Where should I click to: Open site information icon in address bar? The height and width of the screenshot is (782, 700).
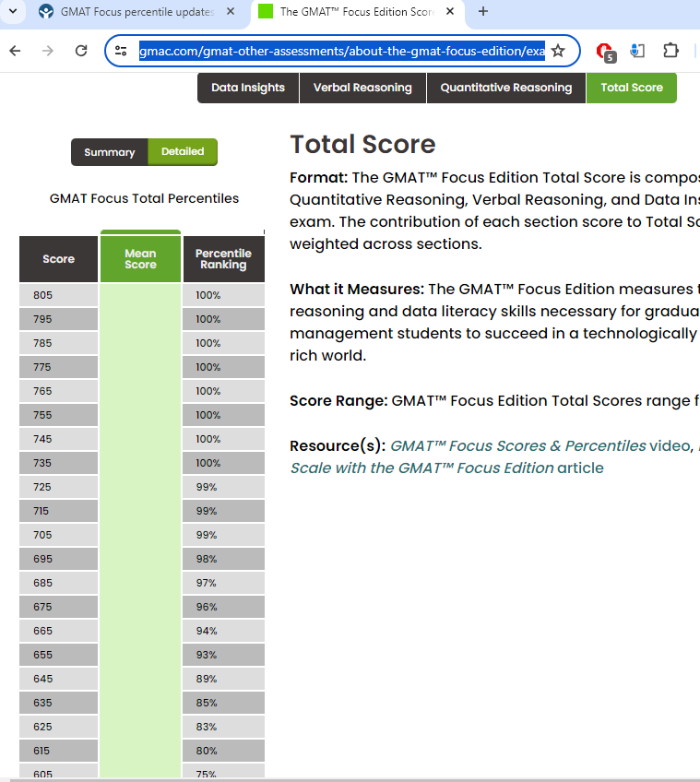coord(121,51)
